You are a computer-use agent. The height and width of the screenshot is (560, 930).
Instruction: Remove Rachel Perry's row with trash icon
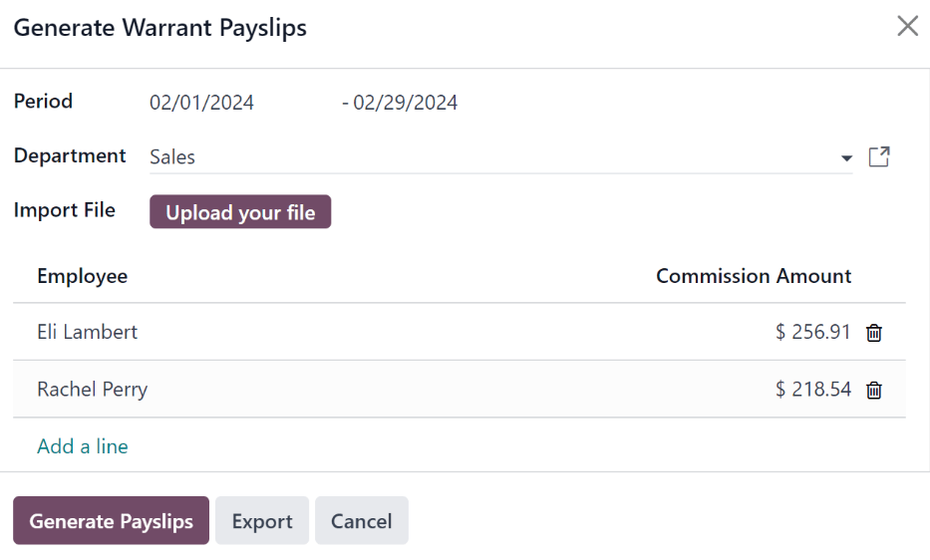pyautogui.click(x=874, y=391)
